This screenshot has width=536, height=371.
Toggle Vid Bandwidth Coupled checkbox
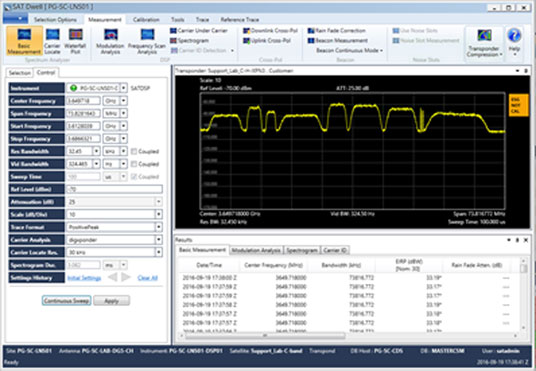[x=134, y=164]
